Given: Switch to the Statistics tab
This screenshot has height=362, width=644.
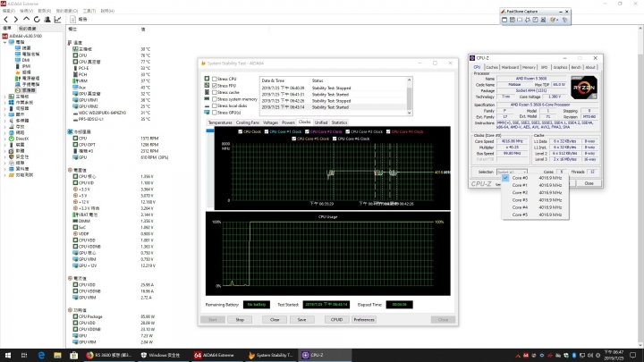Looking at the screenshot, I should click(x=339, y=122).
